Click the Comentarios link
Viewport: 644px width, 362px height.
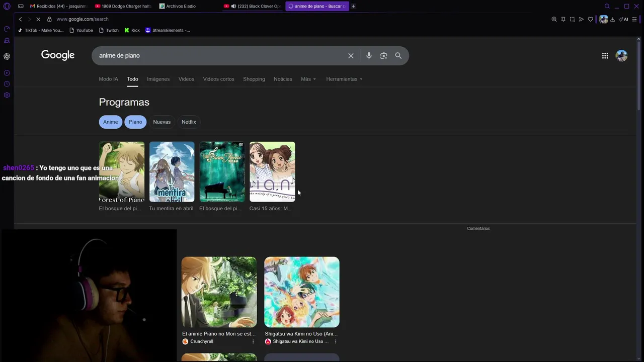[478, 229]
